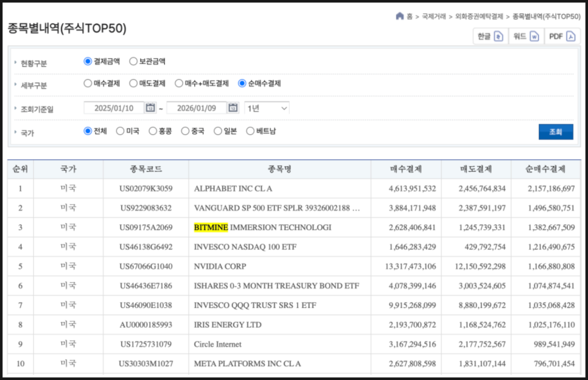Expand the 1년 period dropdown
The image size is (588, 380).
267,108
